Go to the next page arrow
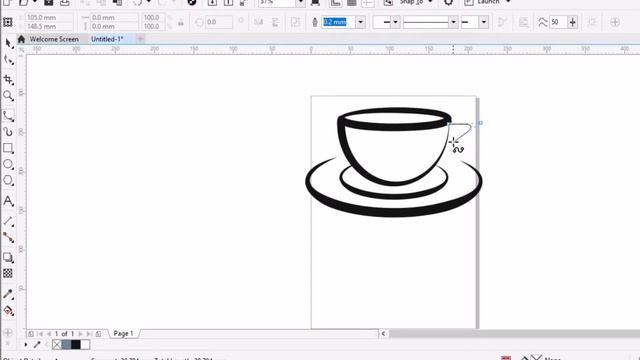The height and width of the screenshot is (360, 640). point(80,334)
